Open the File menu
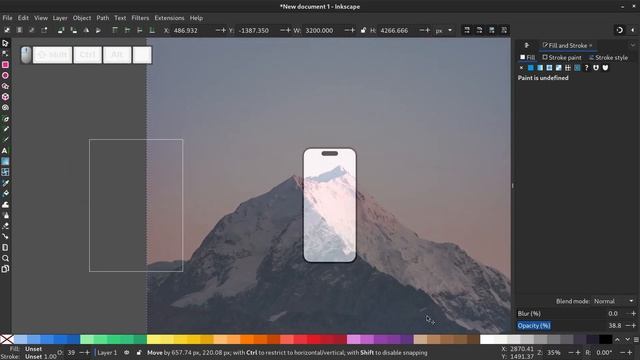The height and width of the screenshot is (360, 640). pos(7,18)
